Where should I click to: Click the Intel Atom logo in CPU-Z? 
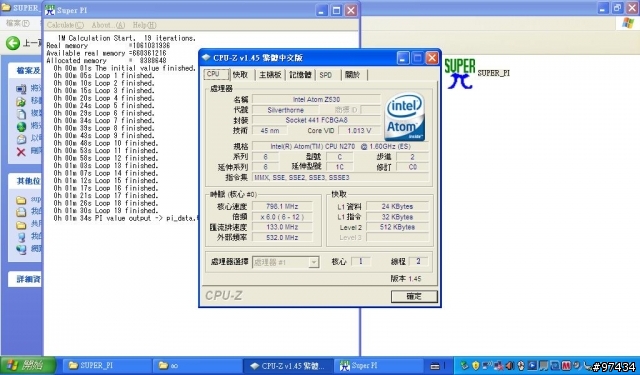404,117
